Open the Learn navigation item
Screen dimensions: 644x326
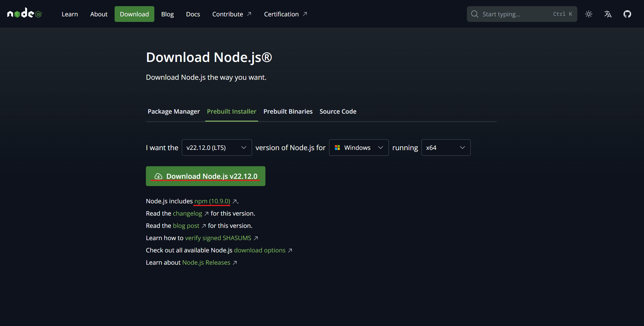[70, 14]
